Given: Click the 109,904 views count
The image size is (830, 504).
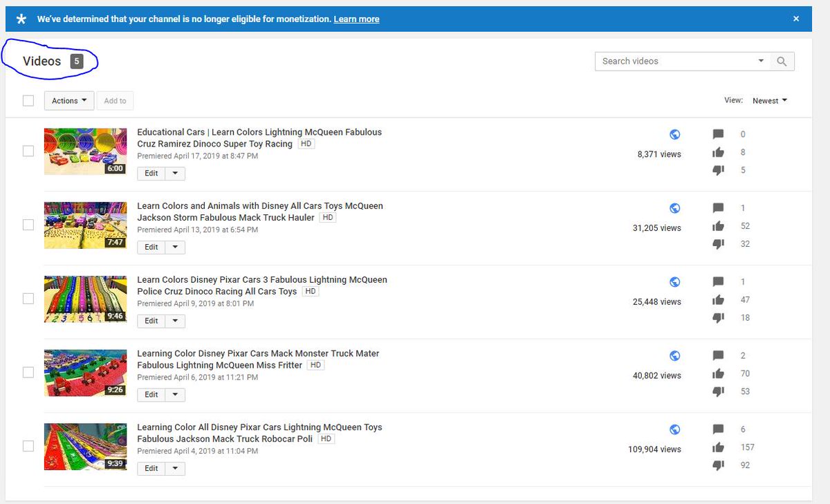Looking at the screenshot, I should click(654, 449).
